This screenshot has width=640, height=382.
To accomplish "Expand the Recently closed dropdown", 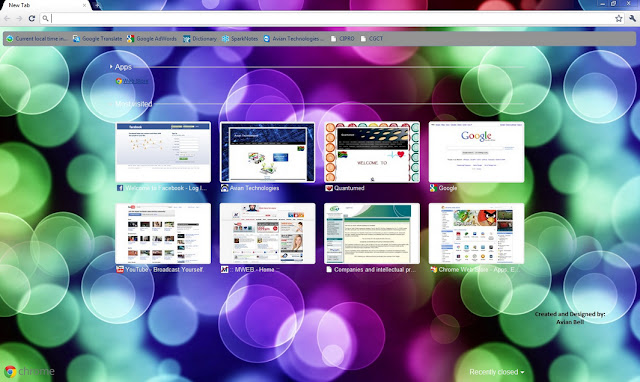I will pyautogui.click(x=497, y=372).
